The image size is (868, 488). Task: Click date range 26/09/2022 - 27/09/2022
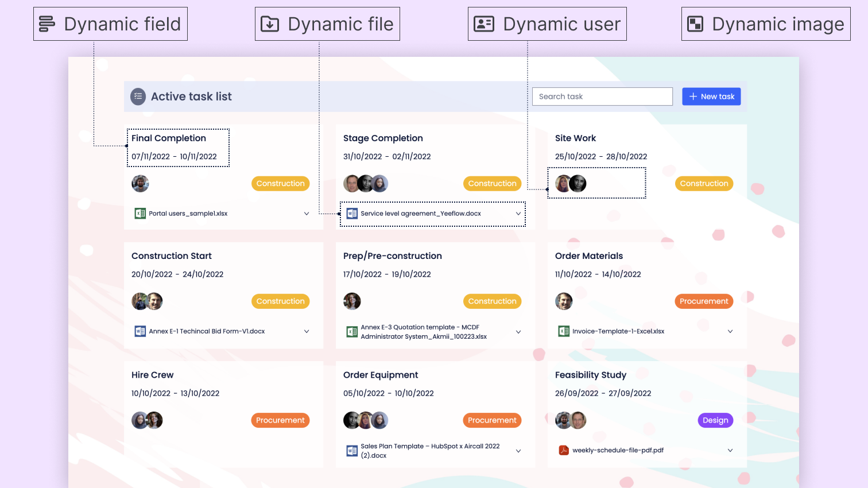coord(603,393)
